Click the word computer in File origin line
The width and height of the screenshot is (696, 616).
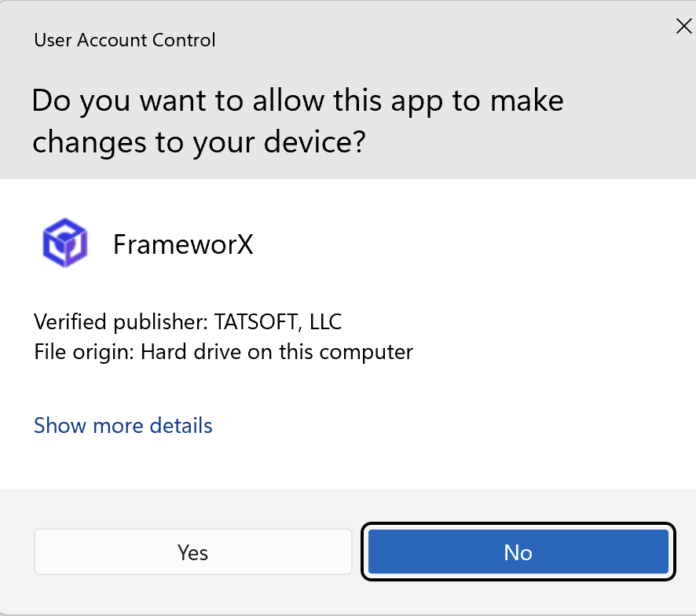(366, 352)
